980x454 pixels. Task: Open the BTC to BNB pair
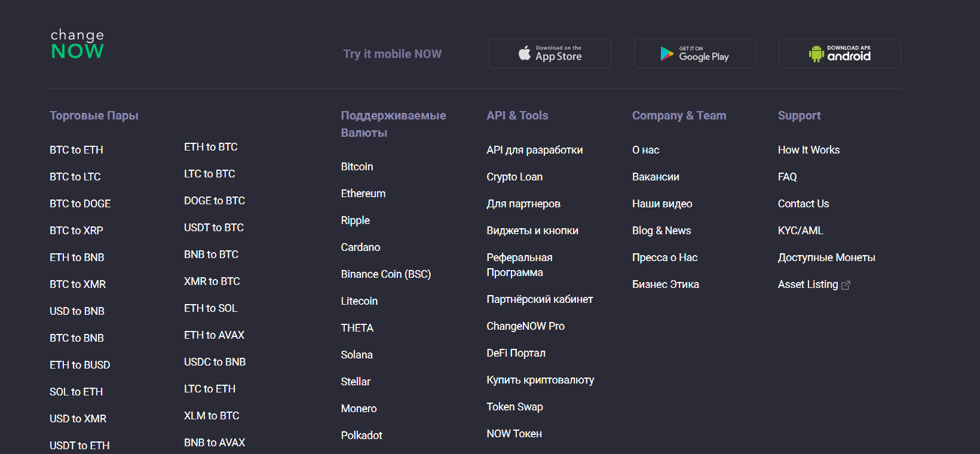click(77, 338)
